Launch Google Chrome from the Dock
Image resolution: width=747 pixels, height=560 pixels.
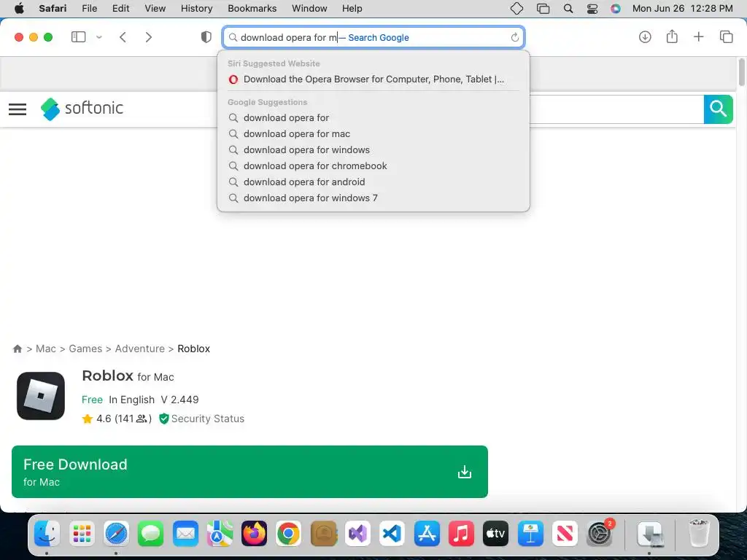click(289, 533)
